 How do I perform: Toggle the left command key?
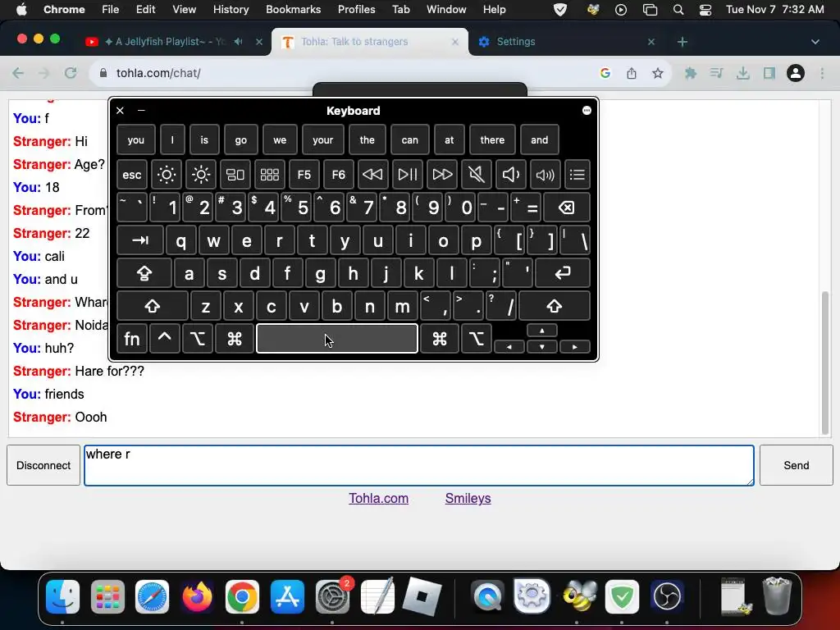235,339
